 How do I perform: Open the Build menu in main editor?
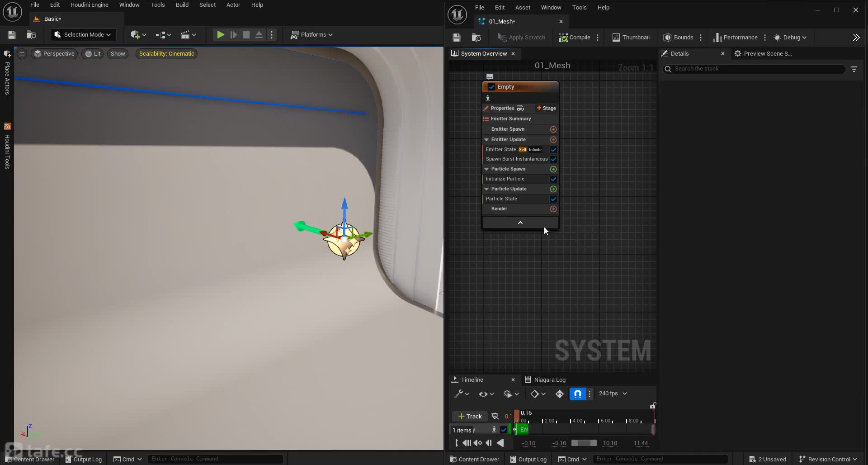[x=182, y=5]
